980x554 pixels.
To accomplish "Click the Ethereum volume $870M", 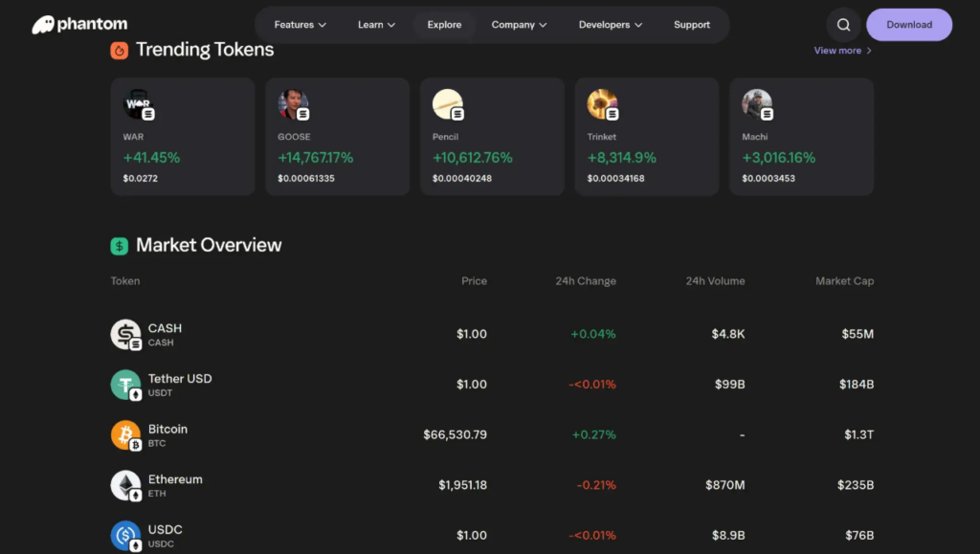I will pyautogui.click(x=725, y=485).
